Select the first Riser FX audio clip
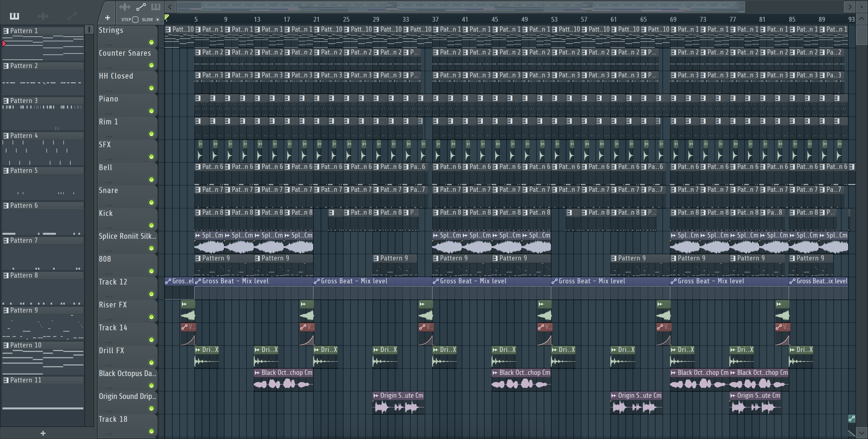Viewport: 868px width, 439px height. (x=188, y=311)
